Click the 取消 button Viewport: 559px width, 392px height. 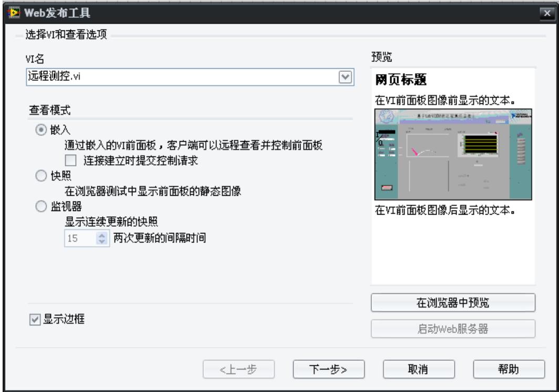418,369
